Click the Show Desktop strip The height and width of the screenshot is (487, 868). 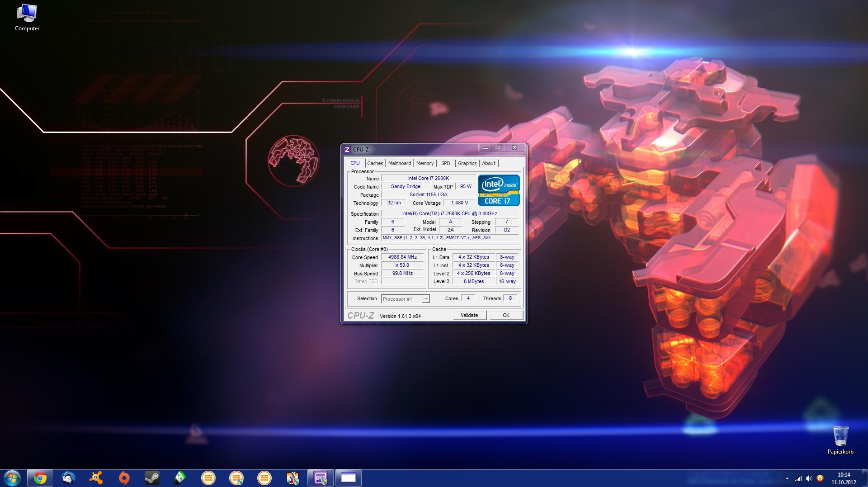click(864, 478)
